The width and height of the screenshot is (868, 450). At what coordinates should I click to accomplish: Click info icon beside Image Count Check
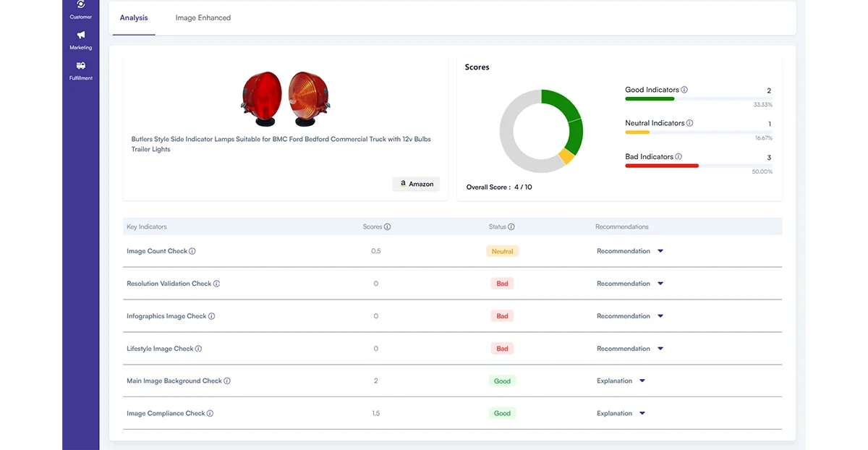(192, 251)
